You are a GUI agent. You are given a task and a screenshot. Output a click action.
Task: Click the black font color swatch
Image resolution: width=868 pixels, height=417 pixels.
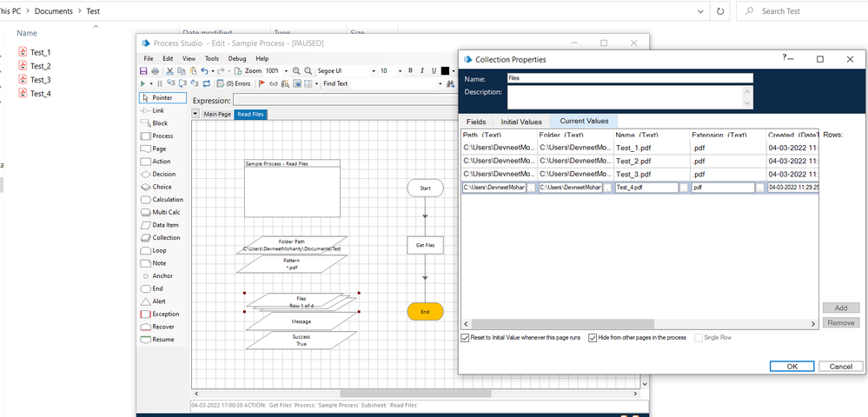[445, 71]
